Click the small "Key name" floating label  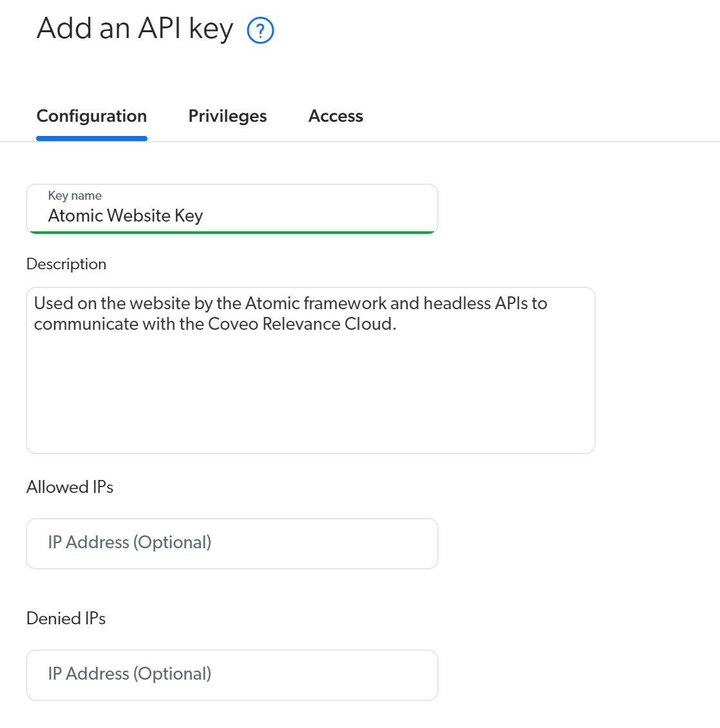coord(75,195)
